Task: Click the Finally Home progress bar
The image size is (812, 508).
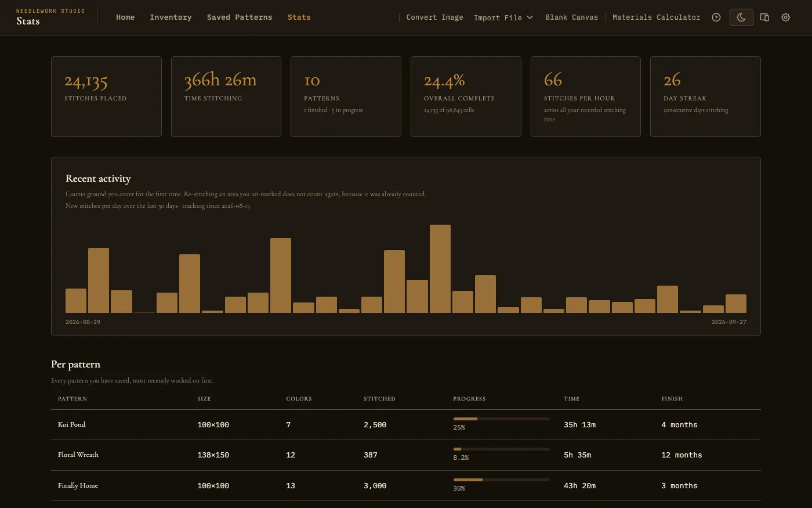Action: coord(502,480)
